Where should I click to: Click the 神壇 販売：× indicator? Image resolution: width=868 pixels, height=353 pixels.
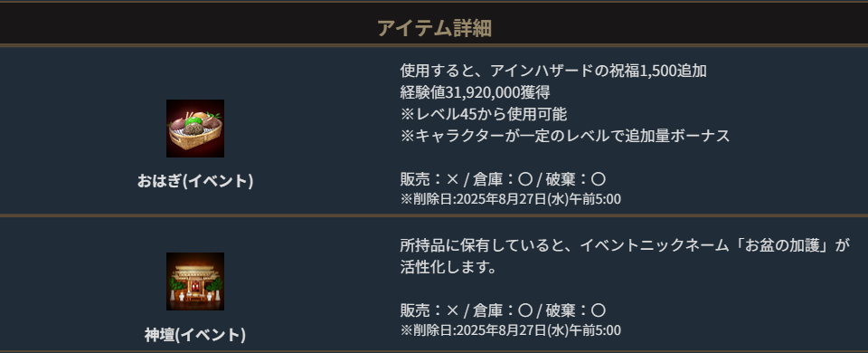tap(429, 310)
